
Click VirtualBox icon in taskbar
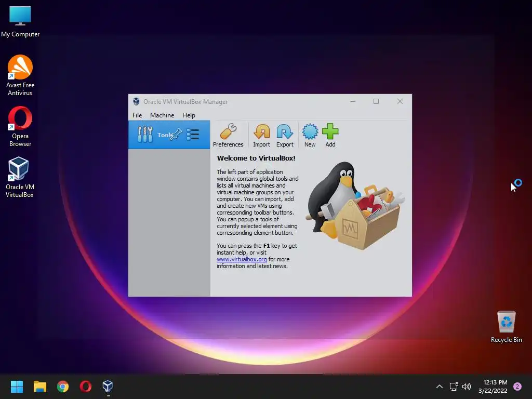coord(108,387)
